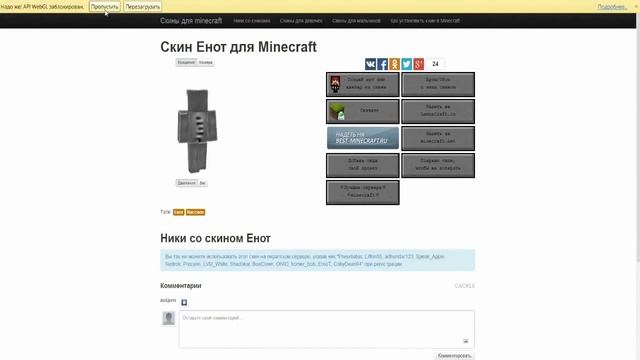640x360 pixels.
Task: Click the page vertical scrollbar
Action: (x=637, y=139)
